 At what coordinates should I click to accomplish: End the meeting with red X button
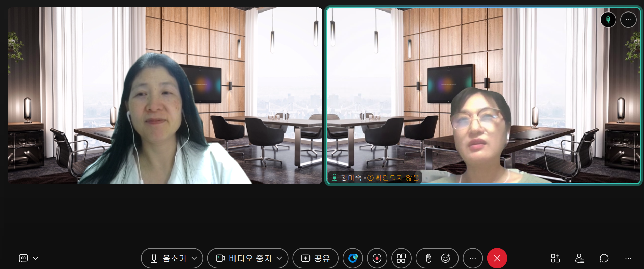tap(497, 258)
